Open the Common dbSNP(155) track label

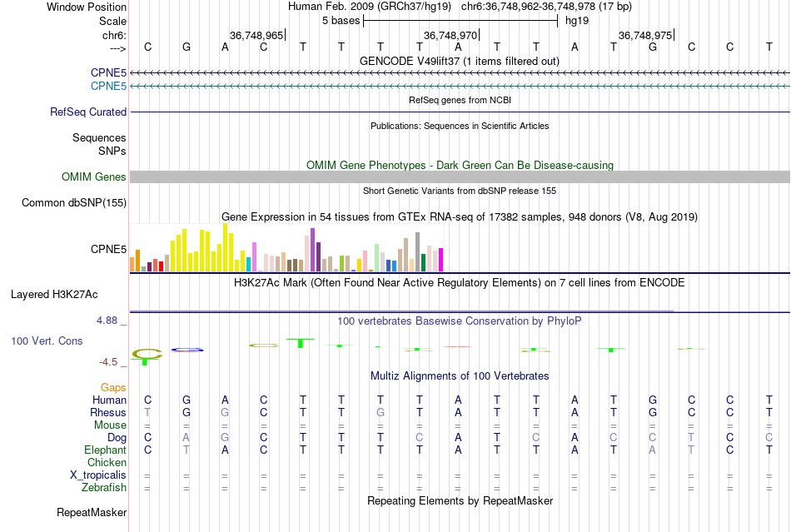click(74, 202)
